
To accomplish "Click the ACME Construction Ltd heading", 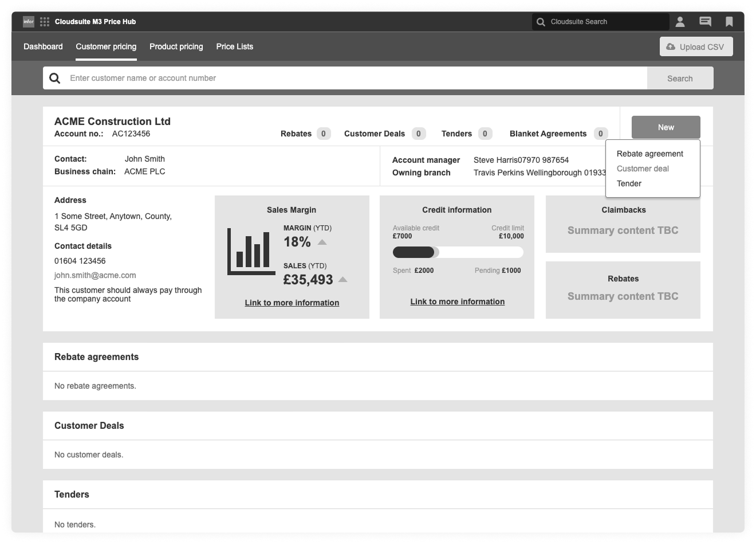I will pyautogui.click(x=112, y=121).
